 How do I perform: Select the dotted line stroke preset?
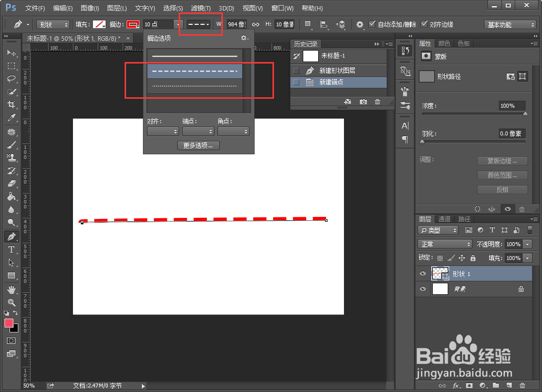coord(195,86)
